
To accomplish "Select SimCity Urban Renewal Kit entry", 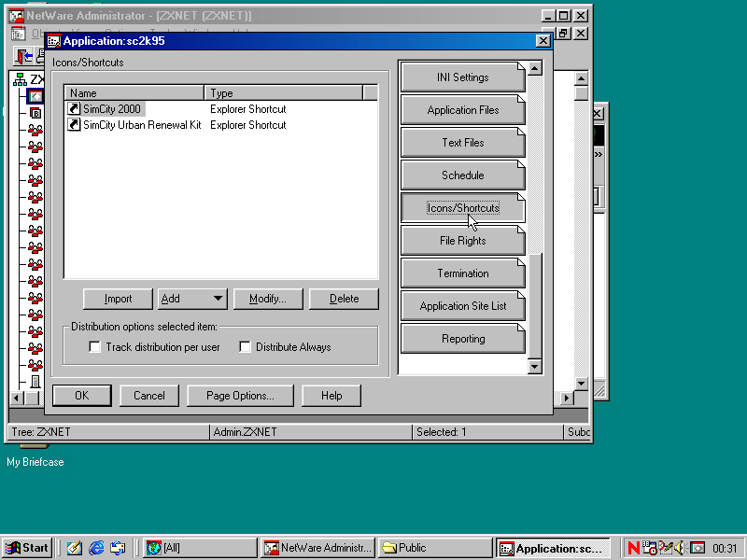I will 142,125.
